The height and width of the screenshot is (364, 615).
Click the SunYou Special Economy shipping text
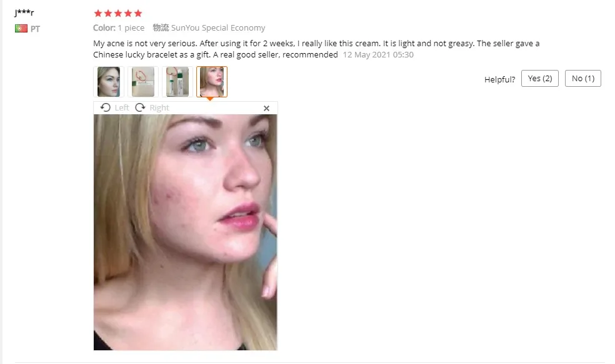pyautogui.click(x=218, y=28)
